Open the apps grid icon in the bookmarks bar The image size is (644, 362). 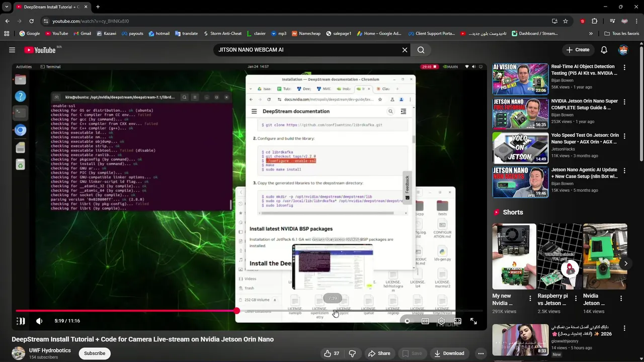coord(7,34)
